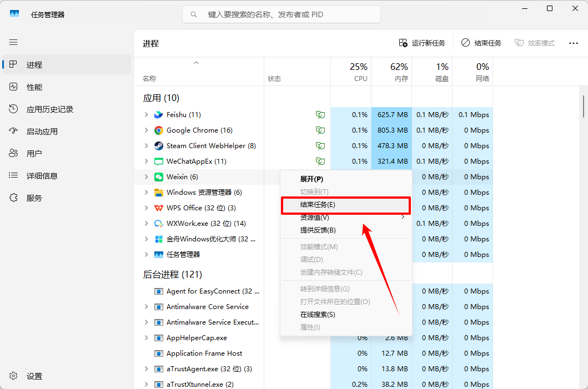This screenshot has height=389, width=588.
Task: Choose 提供反馈(B) in context menu
Action: (346, 230)
